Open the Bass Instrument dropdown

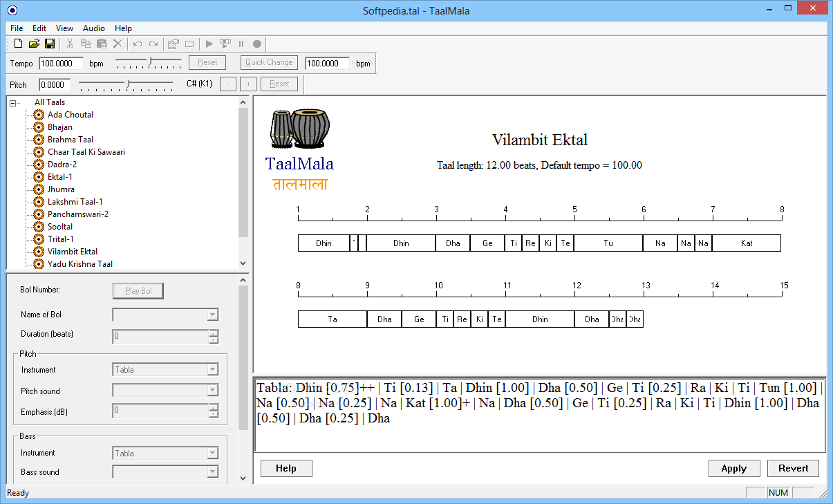pos(212,454)
